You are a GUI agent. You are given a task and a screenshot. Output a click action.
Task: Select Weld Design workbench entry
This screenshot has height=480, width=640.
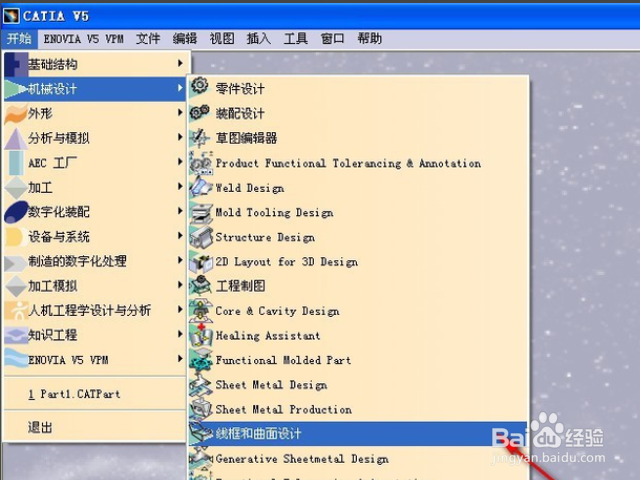tap(358, 188)
